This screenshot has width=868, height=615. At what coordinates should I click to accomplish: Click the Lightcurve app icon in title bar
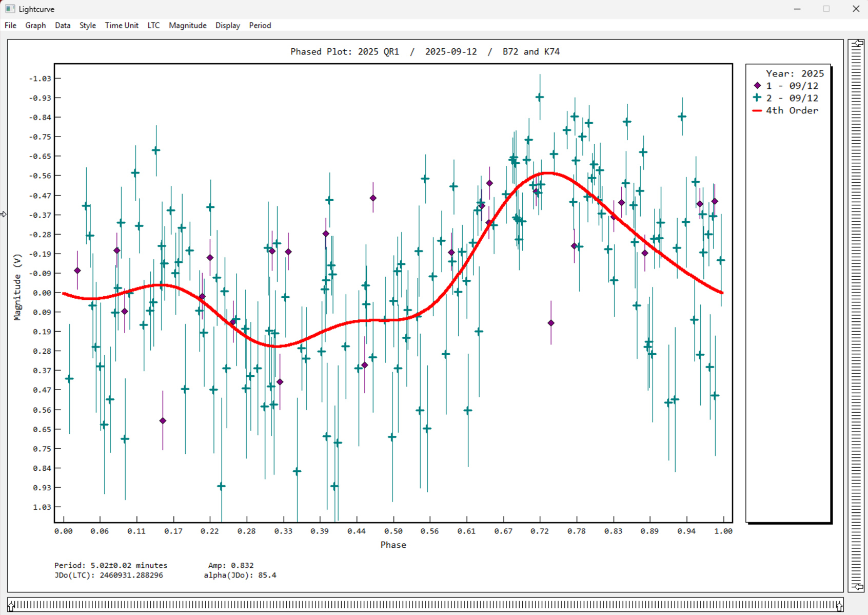tap(10, 9)
